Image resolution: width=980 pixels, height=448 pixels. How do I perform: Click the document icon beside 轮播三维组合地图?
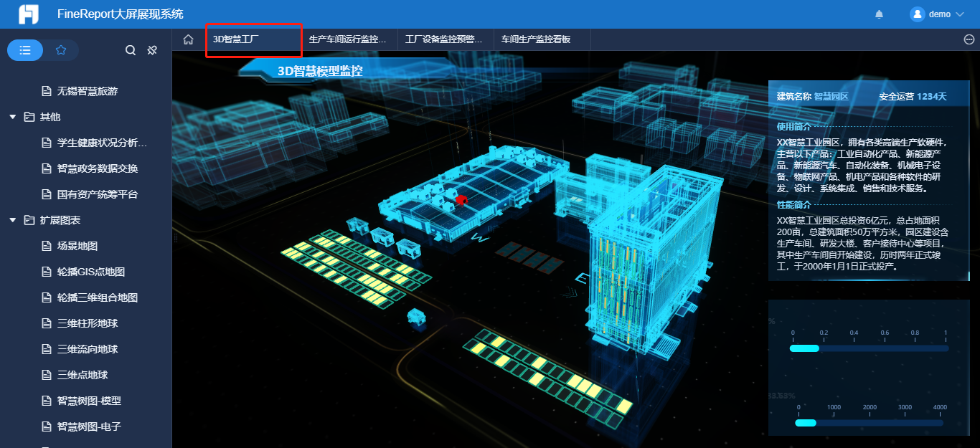(47, 297)
